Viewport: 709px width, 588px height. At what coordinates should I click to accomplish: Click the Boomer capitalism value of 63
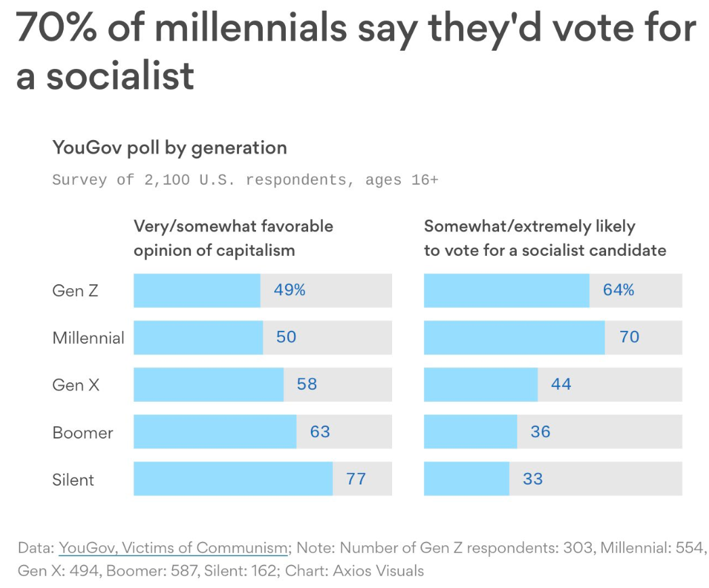pyautogui.click(x=320, y=432)
